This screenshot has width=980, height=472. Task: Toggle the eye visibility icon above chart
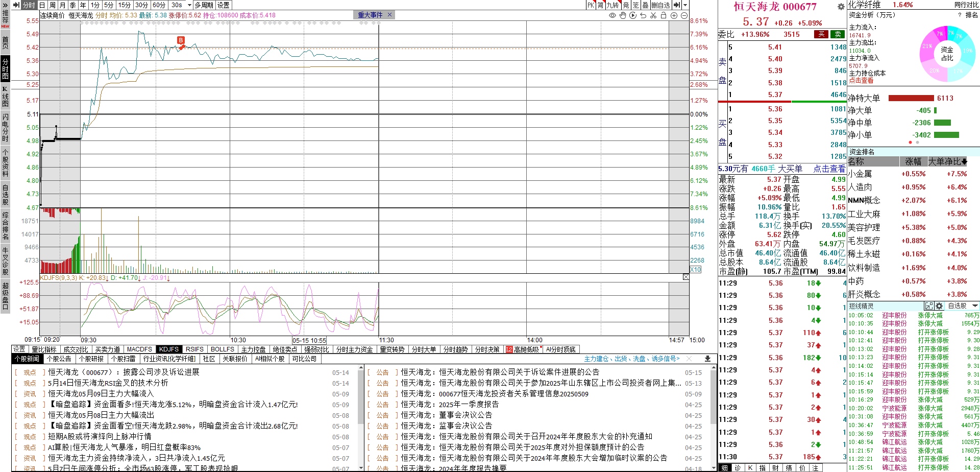tap(612, 15)
